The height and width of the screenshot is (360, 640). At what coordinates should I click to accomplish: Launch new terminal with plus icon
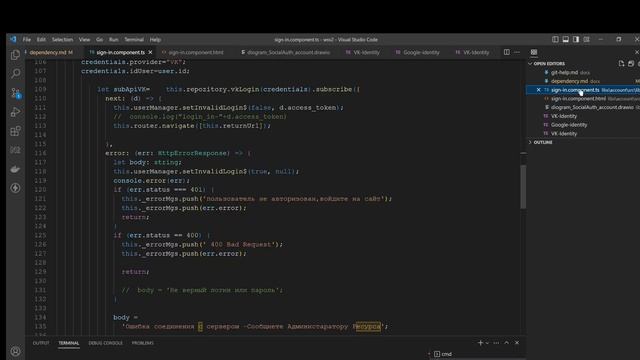click(480, 343)
